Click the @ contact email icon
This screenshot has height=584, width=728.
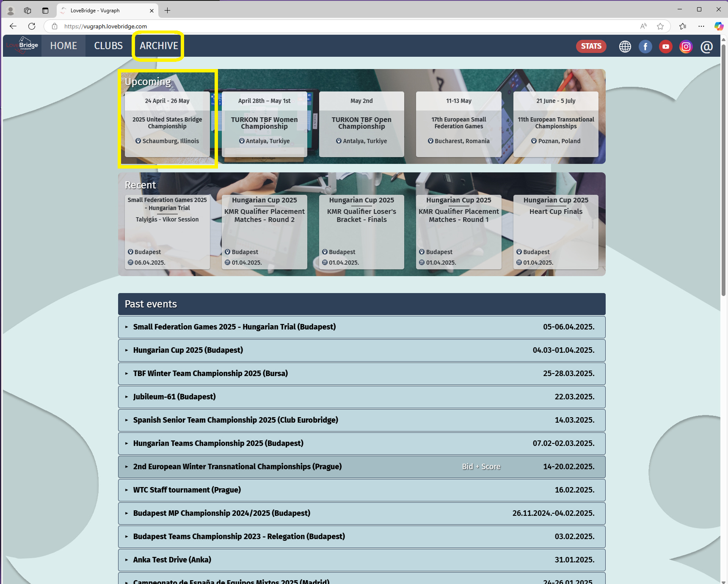(x=706, y=47)
